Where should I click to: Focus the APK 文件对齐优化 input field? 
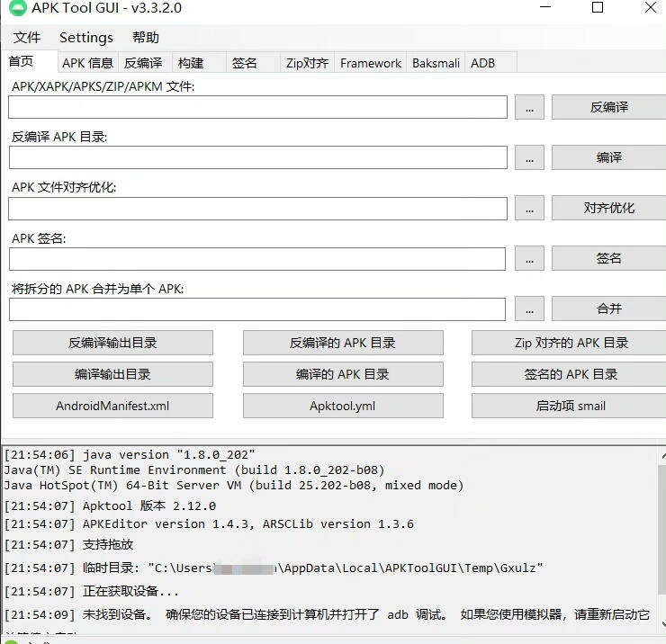click(257, 208)
